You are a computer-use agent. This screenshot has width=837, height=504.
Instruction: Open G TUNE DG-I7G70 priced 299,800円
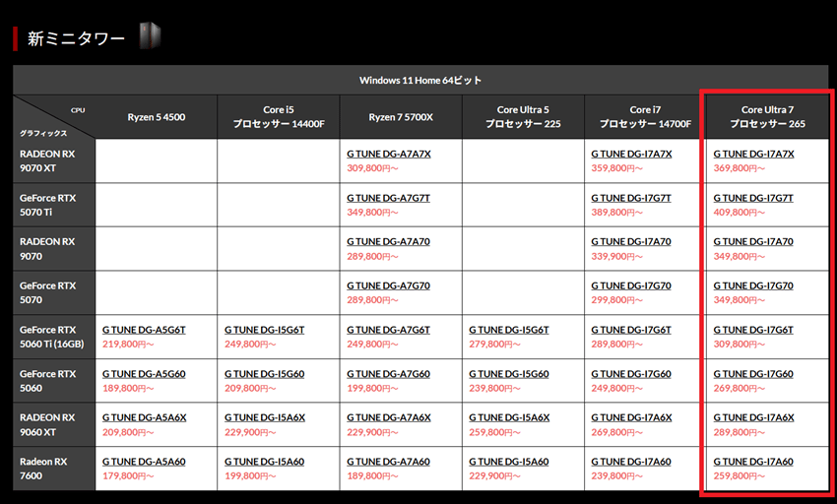(x=631, y=285)
